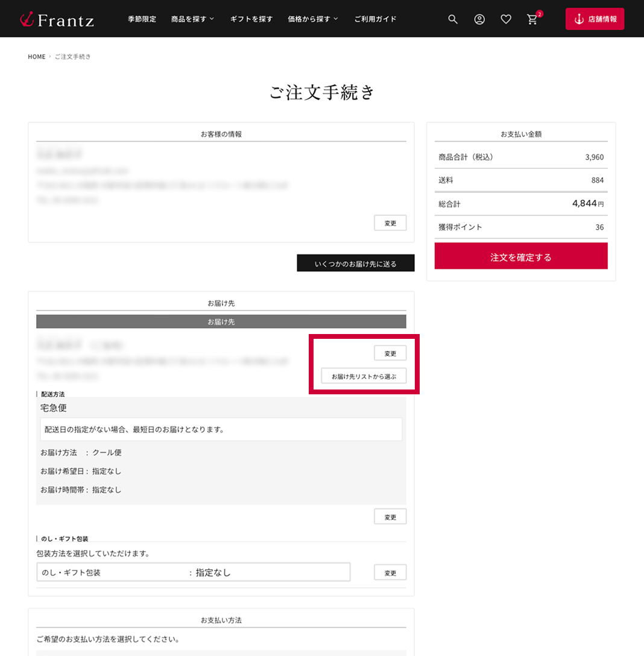Image resolution: width=644 pixels, height=656 pixels.
Task: Click 変更 next to delivery address
Action: [x=390, y=353]
